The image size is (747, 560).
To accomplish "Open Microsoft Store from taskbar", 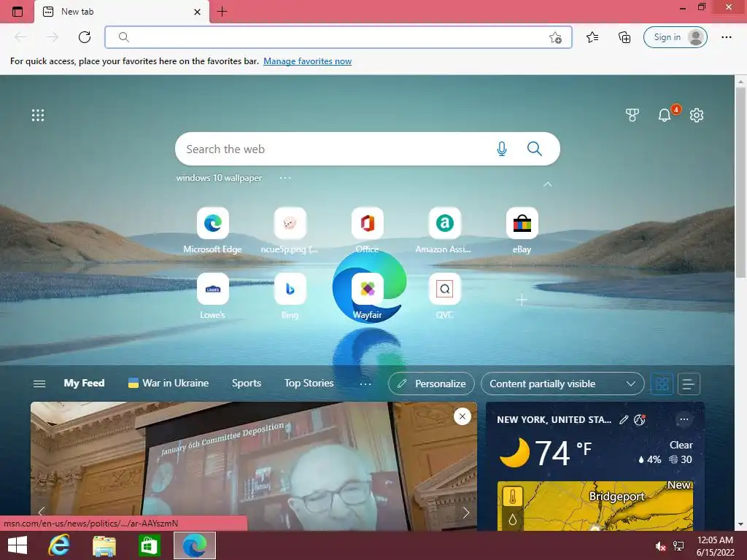I will [149, 545].
